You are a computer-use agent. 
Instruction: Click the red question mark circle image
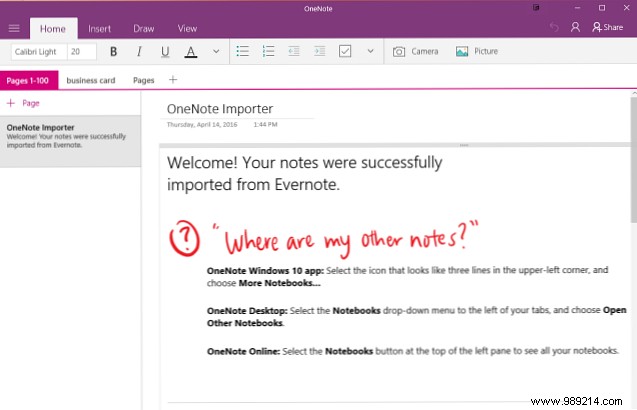click(184, 238)
